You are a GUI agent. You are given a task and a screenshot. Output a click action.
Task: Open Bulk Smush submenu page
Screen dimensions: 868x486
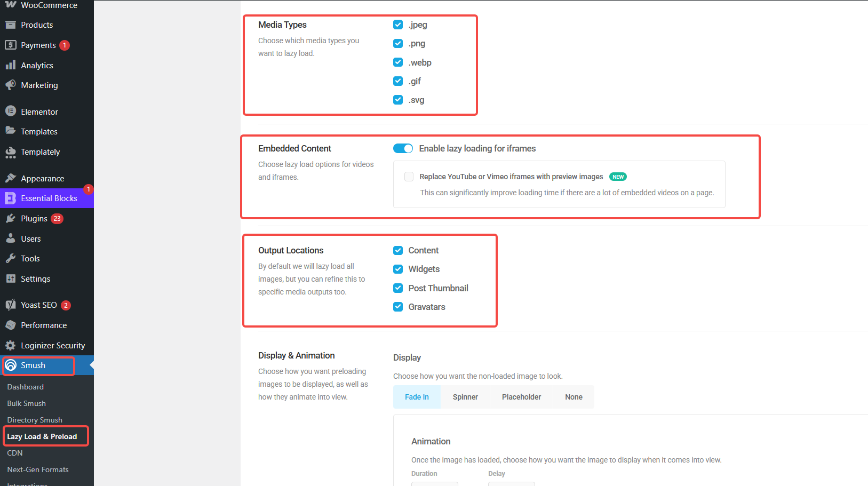coord(27,403)
